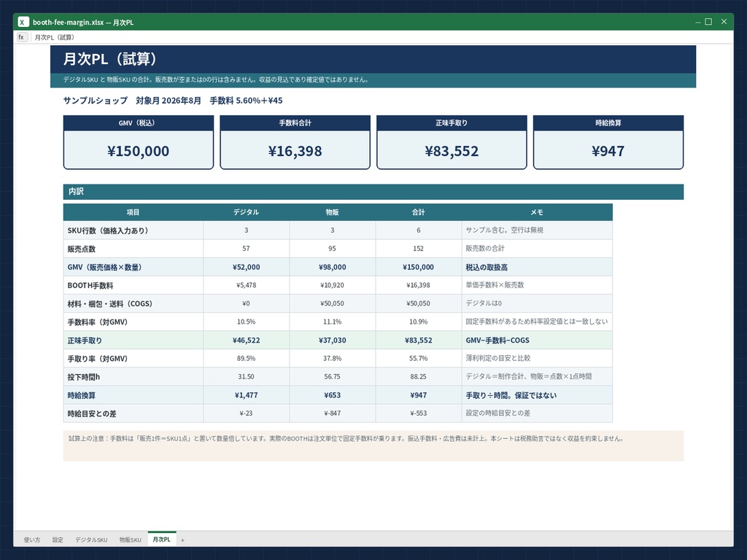747x560 pixels.
Task: Select the デジタル column header
Action: 247,212
